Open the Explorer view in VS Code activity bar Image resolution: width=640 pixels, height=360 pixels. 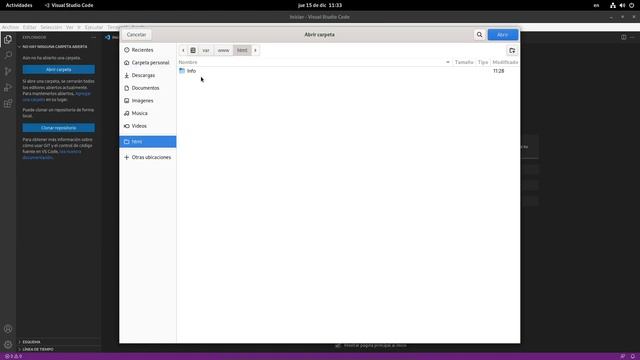(8, 40)
